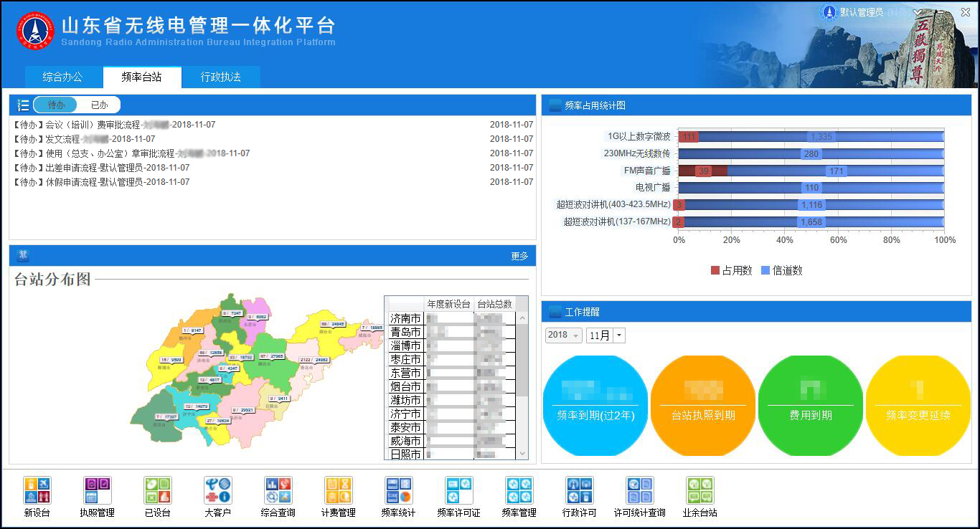The height and width of the screenshot is (529, 980).
Task: Switch toggle to 已办 list
Action: click(99, 105)
